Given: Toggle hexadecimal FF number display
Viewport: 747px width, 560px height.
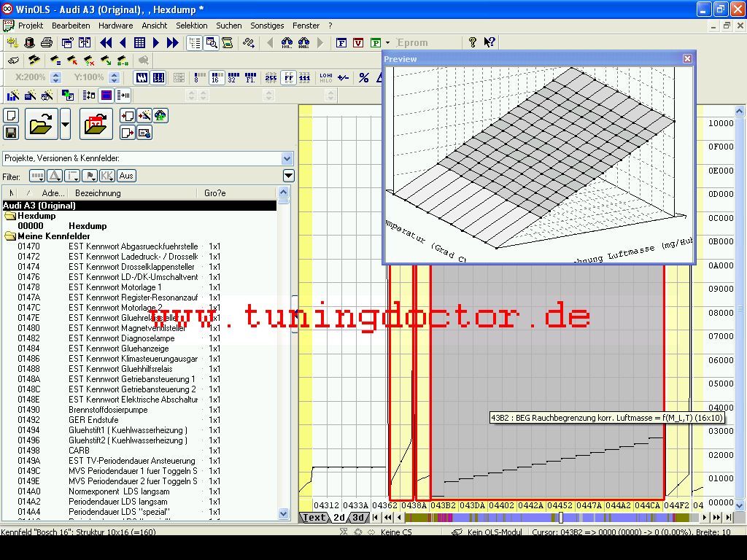Looking at the screenshot, I should coord(288,77).
